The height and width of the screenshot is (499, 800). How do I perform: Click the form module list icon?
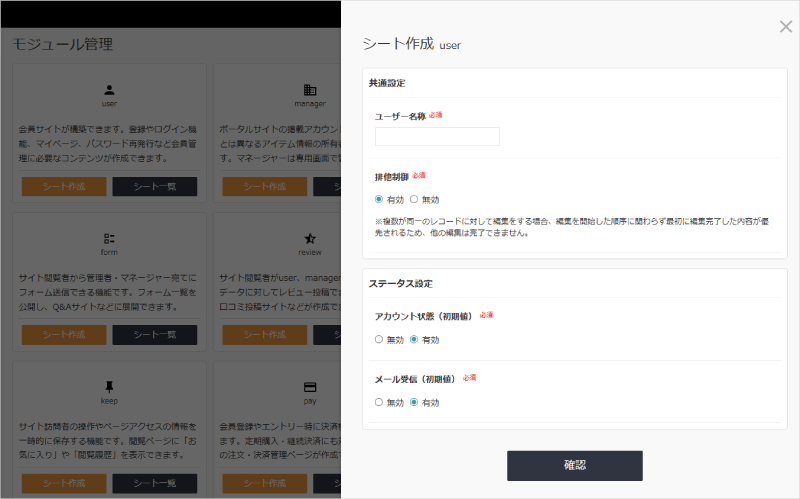click(x=109, y=238)
